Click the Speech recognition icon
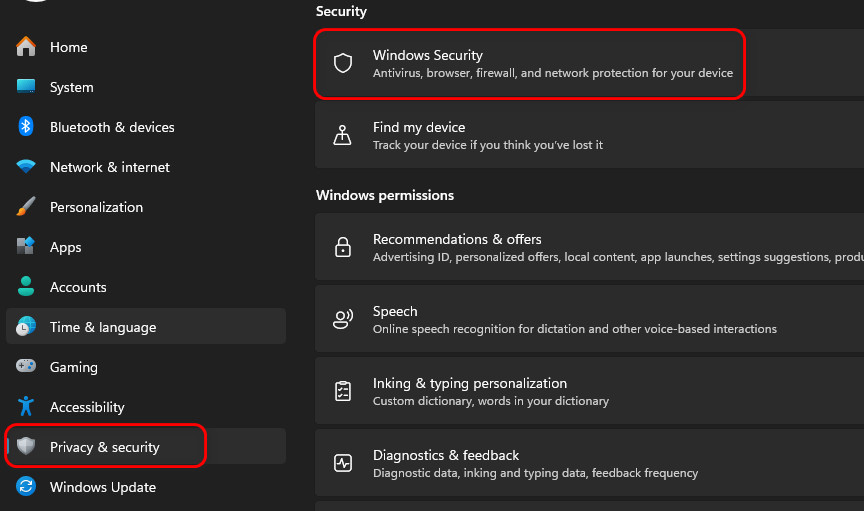Viewport: 864px width, 511px height. point(343,320)
